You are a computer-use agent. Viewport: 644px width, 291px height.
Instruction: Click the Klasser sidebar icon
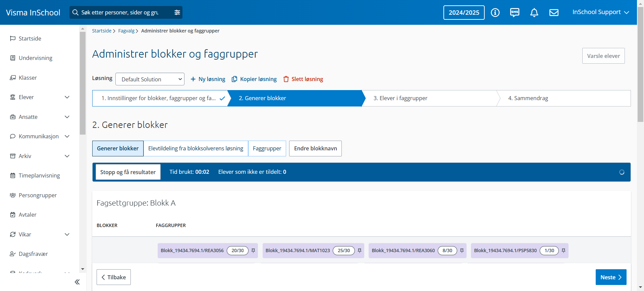tap(13, 78)
